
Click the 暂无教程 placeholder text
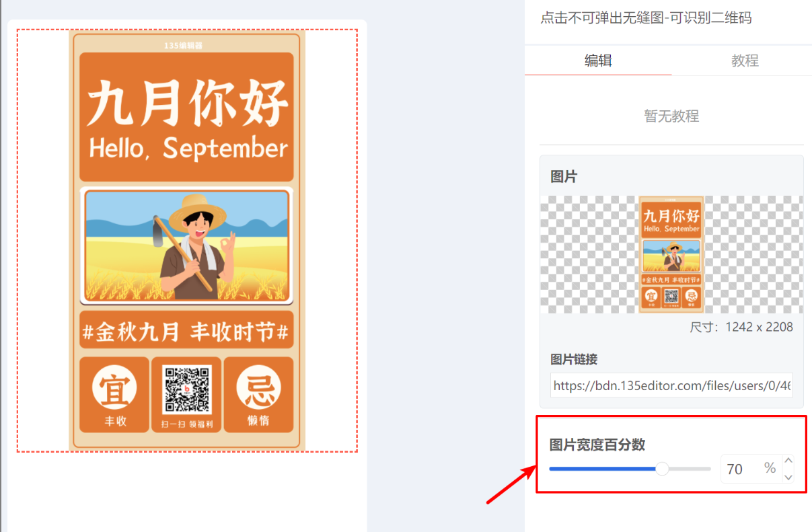pyautogui.click(x=671, y=116)
